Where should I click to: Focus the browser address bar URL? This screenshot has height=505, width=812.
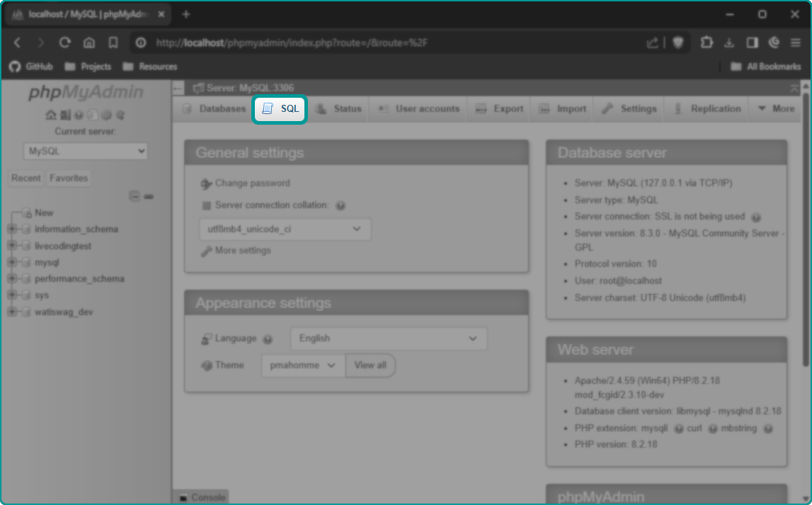pyautogui.click(x=292, y=43)
